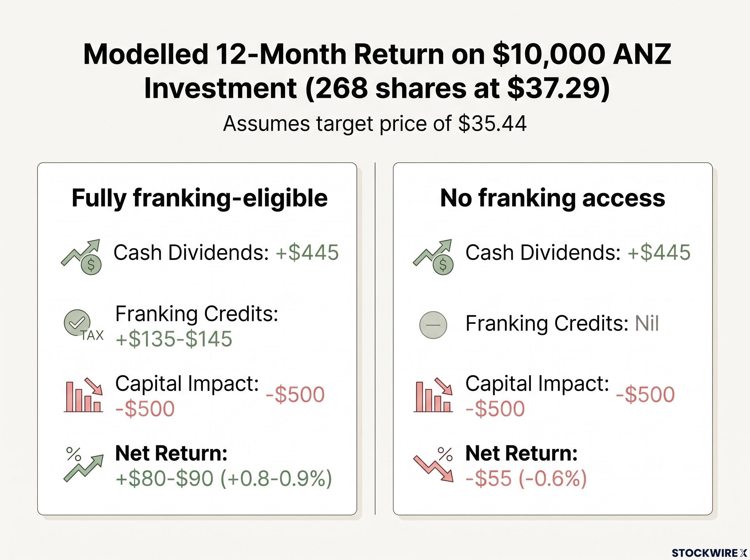
Task: Click the +$80-$90 (+0.8-0.9%) net return
Action: pyautogui.click(x=224, y=478)
